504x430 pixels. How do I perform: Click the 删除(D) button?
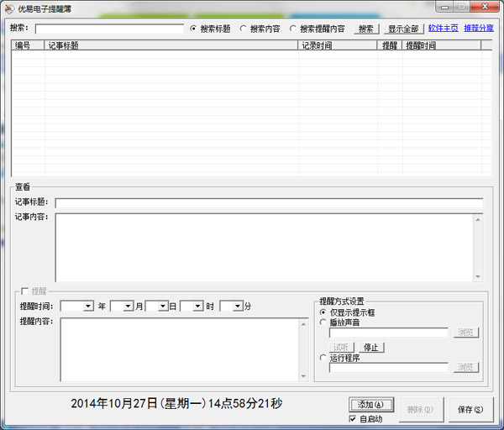click(x=421, y=410)
